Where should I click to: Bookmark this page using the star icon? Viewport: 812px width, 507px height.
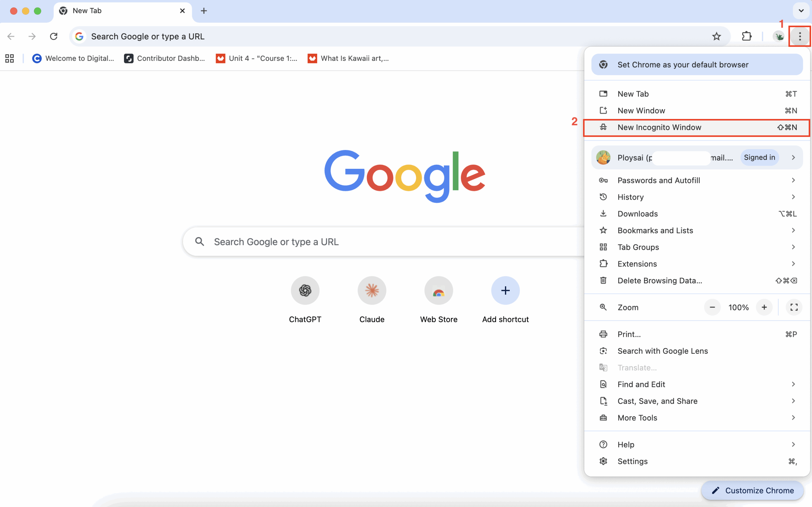click(717, 36)
